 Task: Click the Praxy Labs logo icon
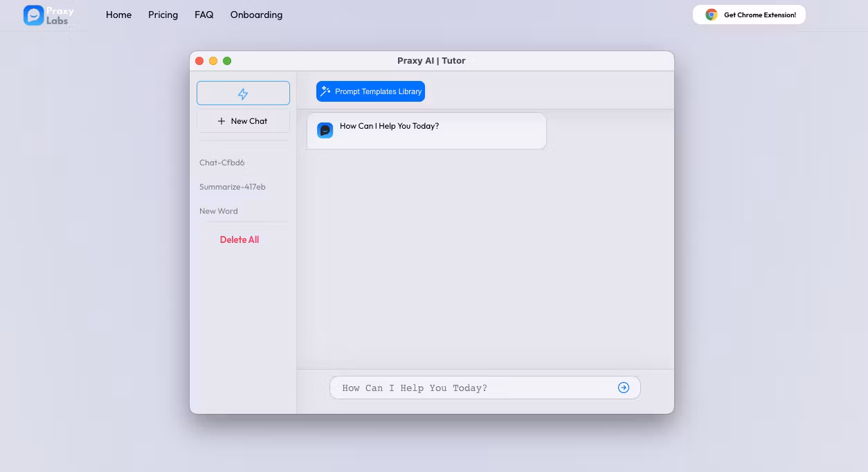(33, 15)
